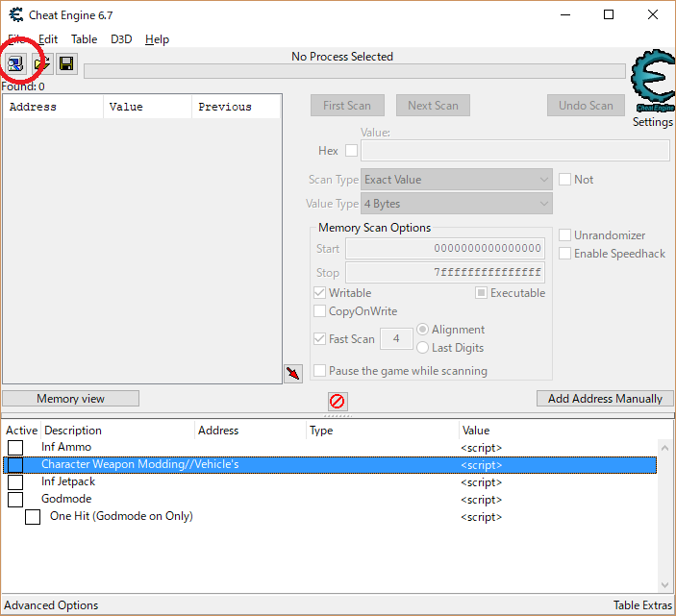The width and height of the screenshot is (676, 616).
Task: Toggle the Fast Scan checkbox
Action: pyautogui.click(x=319, y=338)
